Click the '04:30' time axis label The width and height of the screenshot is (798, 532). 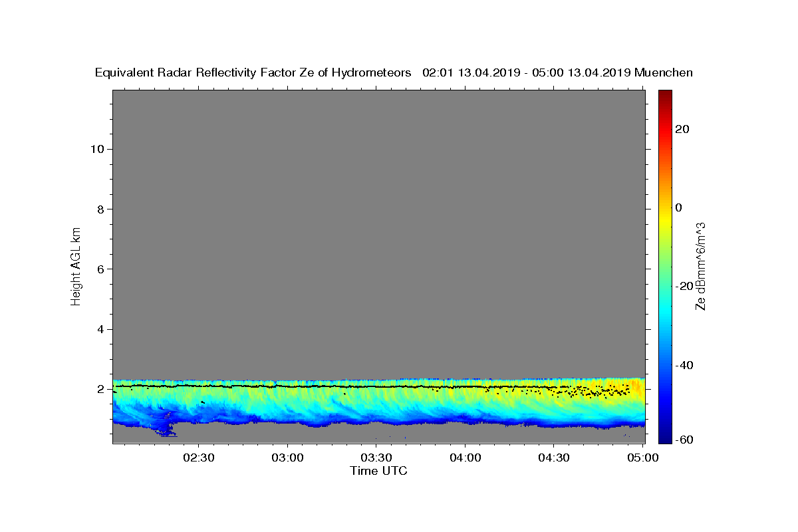tap(553, 458)
